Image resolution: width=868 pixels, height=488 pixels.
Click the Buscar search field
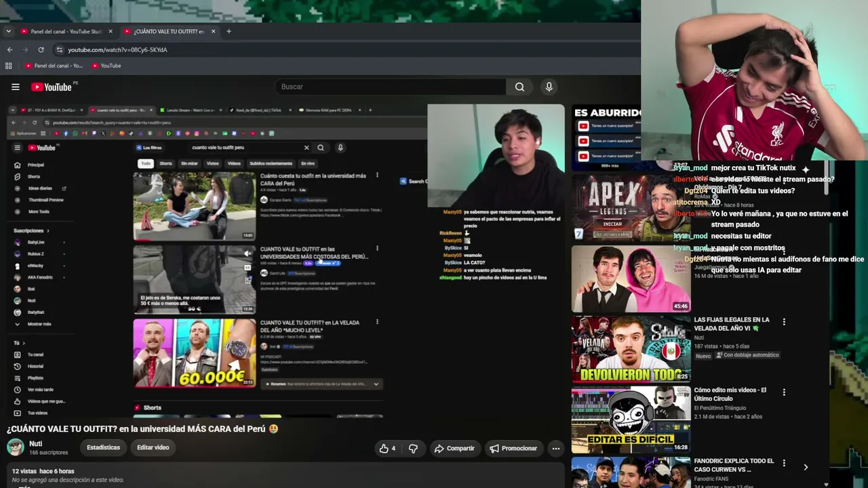pyautogui.click(x=390, y=87)
